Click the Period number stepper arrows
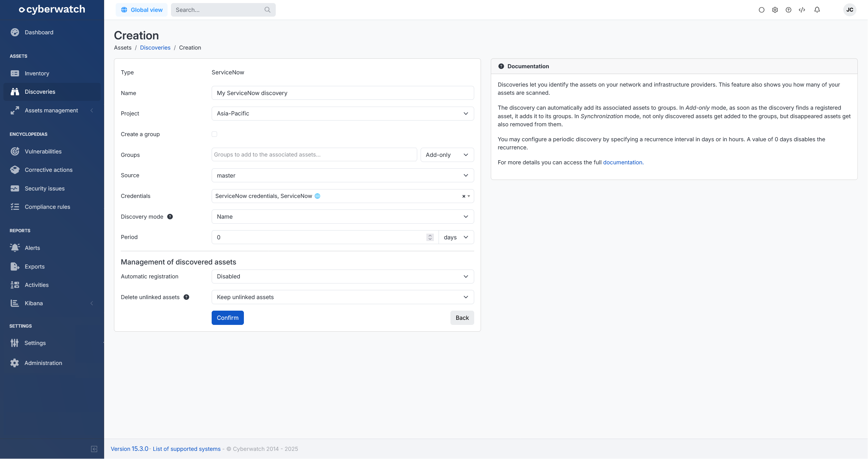This screenshot has height=459, width=868. click(430, 237)
